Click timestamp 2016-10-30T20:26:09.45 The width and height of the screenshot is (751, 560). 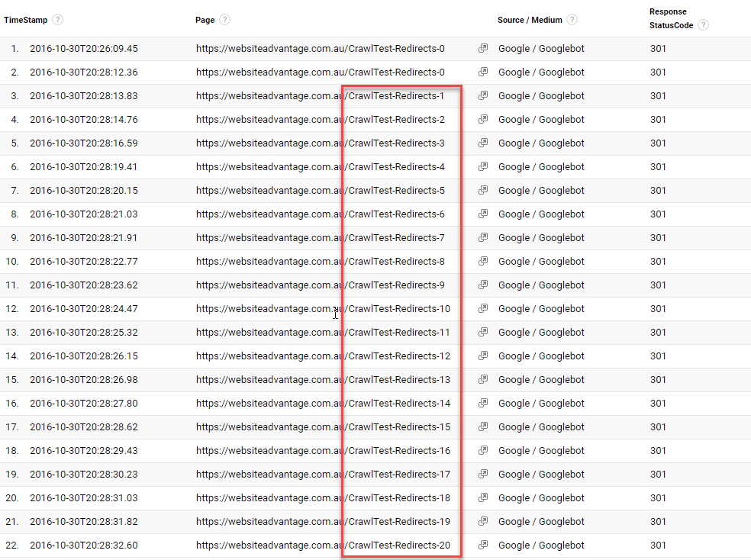point(84,48)
